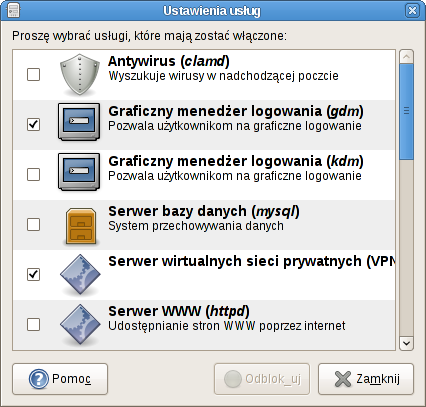Click the VPN server diamond icon

pos(80,275)
